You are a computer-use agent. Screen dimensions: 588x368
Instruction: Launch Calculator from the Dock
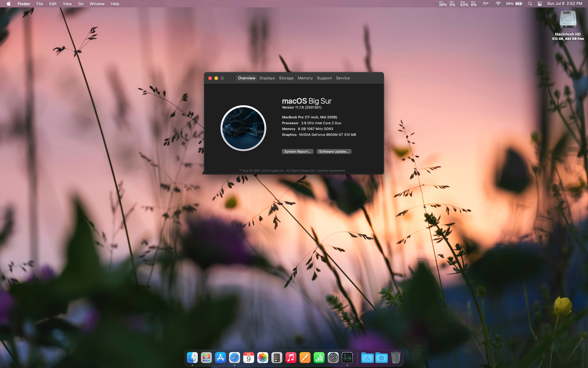(x=277, y=358)
